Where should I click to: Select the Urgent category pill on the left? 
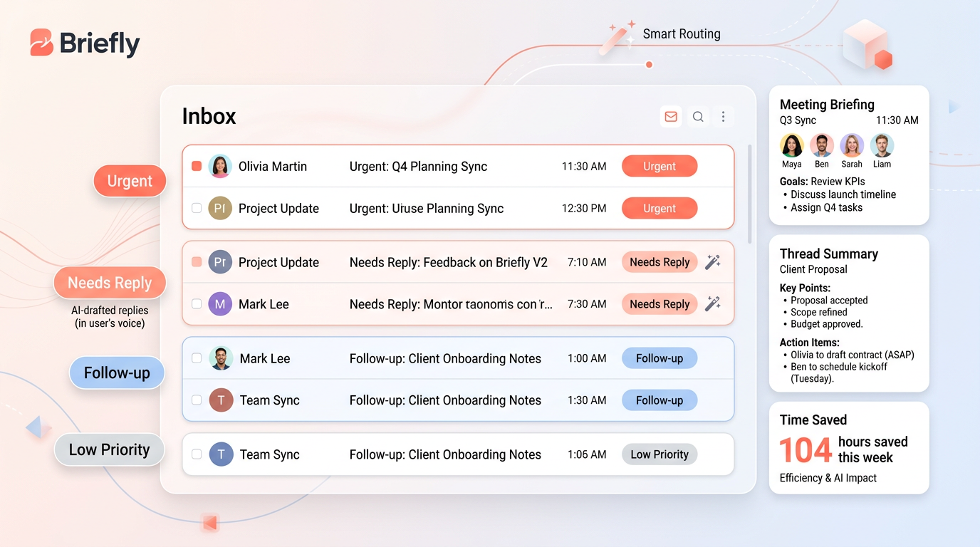pos(130,181)
